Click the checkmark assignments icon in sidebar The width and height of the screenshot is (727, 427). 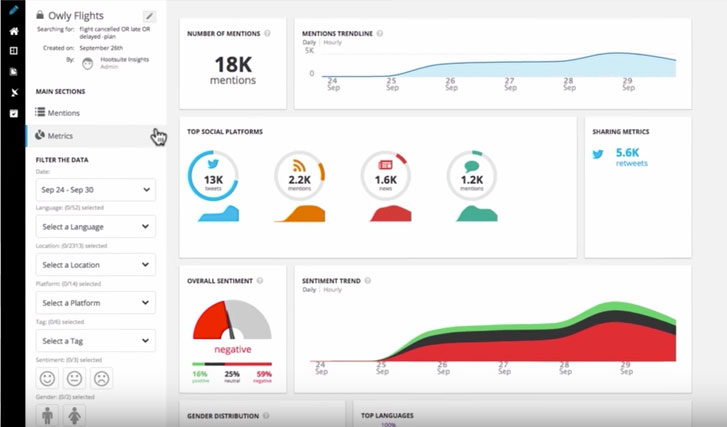13,113
